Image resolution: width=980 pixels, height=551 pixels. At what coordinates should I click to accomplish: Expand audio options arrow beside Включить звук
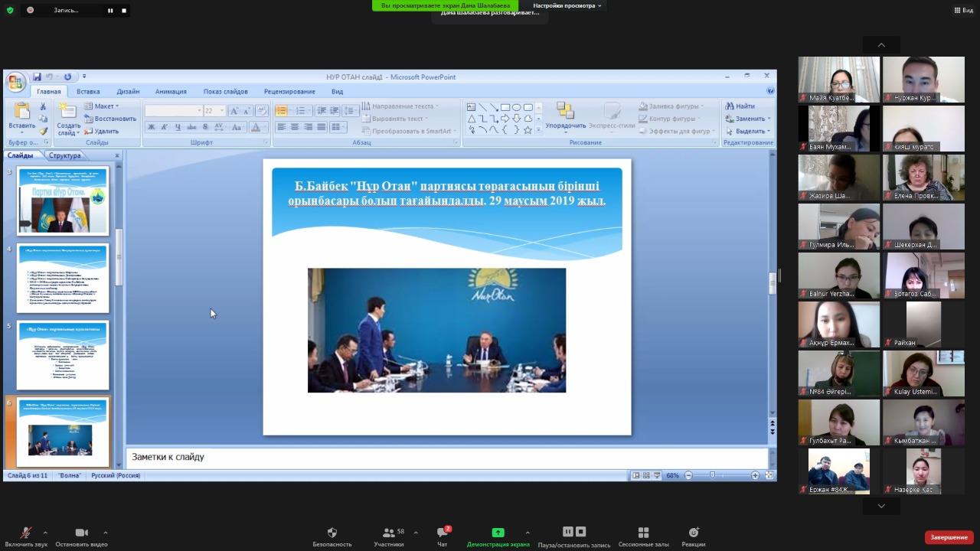[45, 533]
